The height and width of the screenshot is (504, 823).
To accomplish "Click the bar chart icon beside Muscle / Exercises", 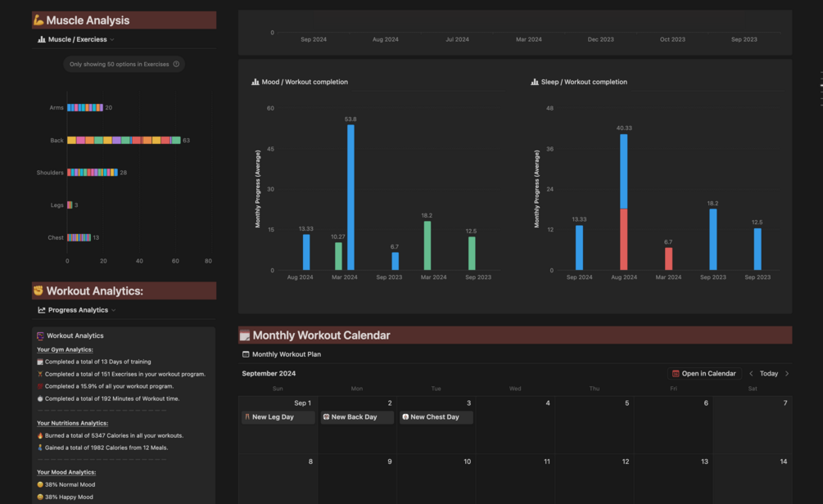I will pos(42,39).
